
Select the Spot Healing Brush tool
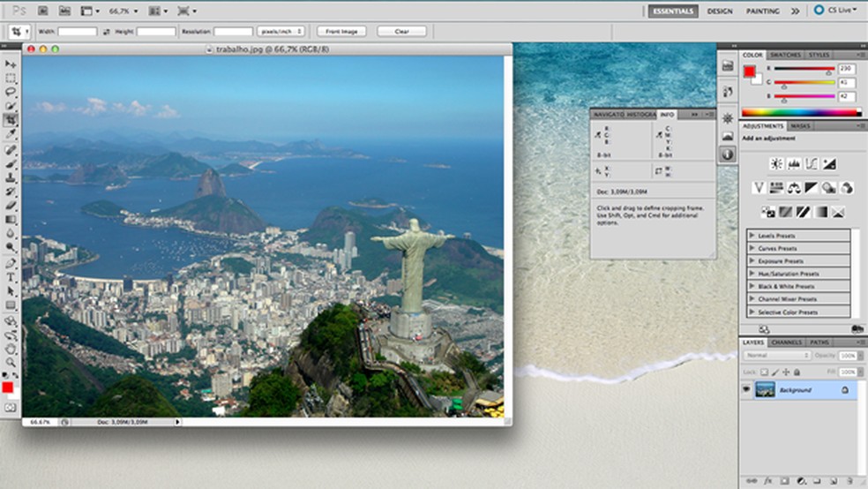pos(11,150)
